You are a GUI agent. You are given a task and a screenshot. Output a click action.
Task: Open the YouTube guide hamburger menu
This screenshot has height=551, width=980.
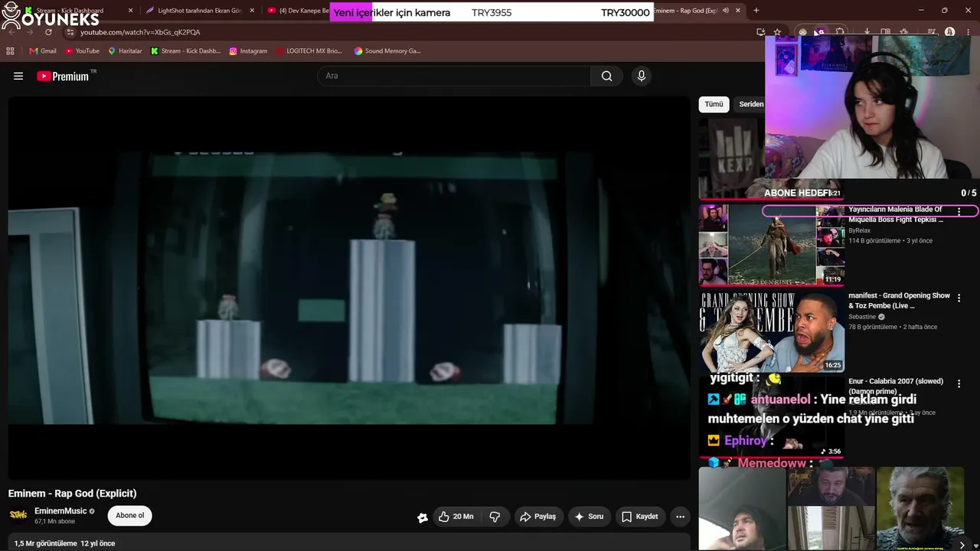[18, 76]
